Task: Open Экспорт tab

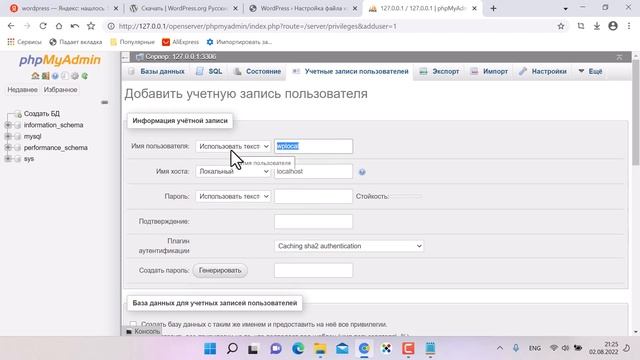Action: point(439,71)
